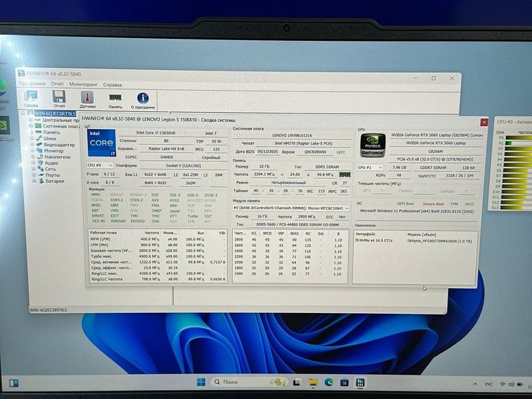Click the Secure Boot indicator

[x=433, y=204]
